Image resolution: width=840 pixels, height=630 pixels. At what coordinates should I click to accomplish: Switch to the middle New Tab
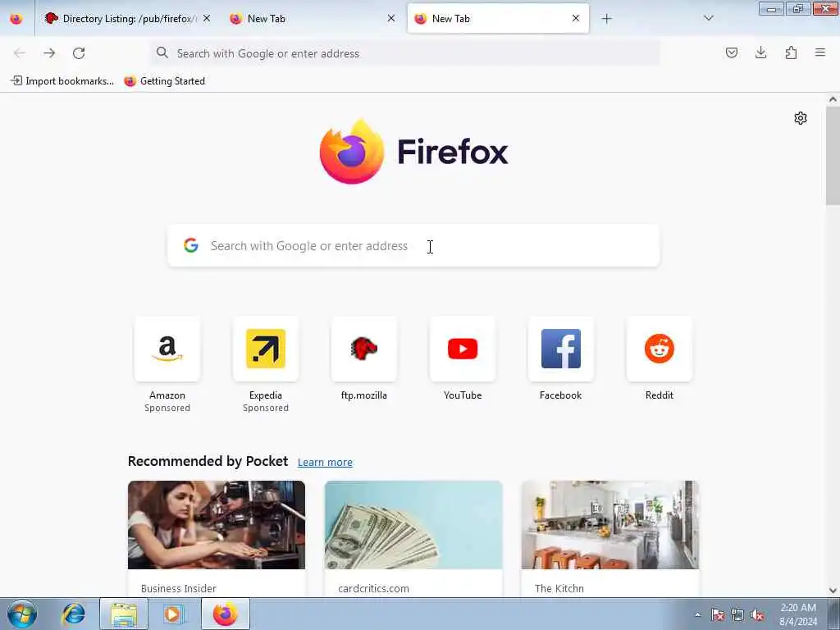coord(313,19)
